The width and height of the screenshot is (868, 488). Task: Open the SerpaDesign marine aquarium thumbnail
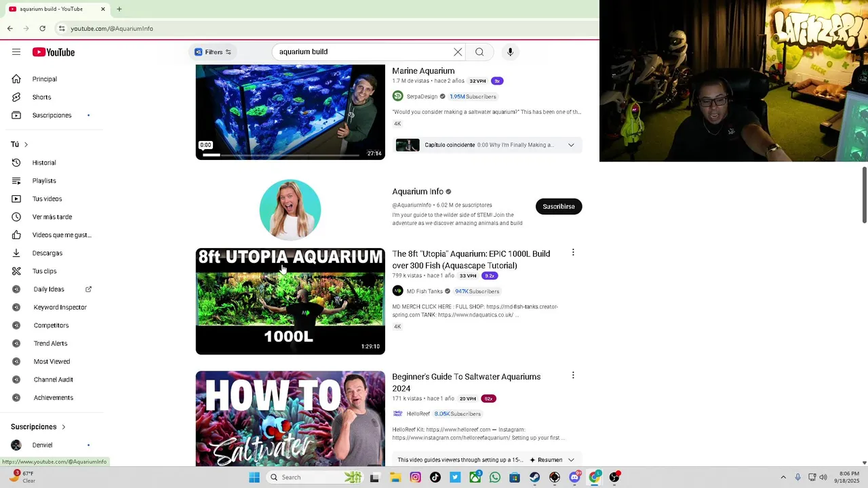(290, 112)
